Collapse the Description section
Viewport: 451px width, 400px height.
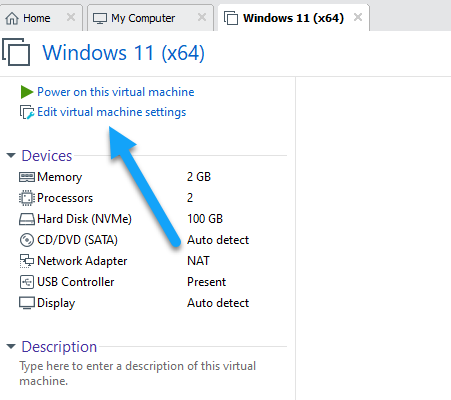[11, 346]
